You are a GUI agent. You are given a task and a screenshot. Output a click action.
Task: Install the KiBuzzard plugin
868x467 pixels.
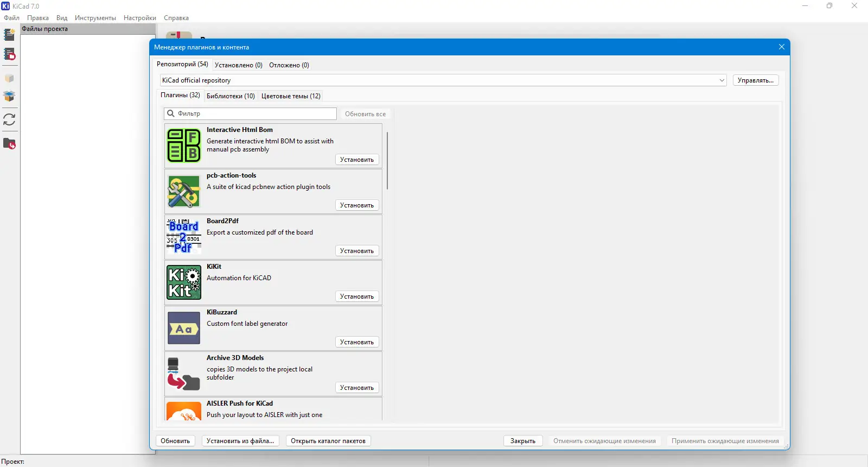(x=357, y=342)
